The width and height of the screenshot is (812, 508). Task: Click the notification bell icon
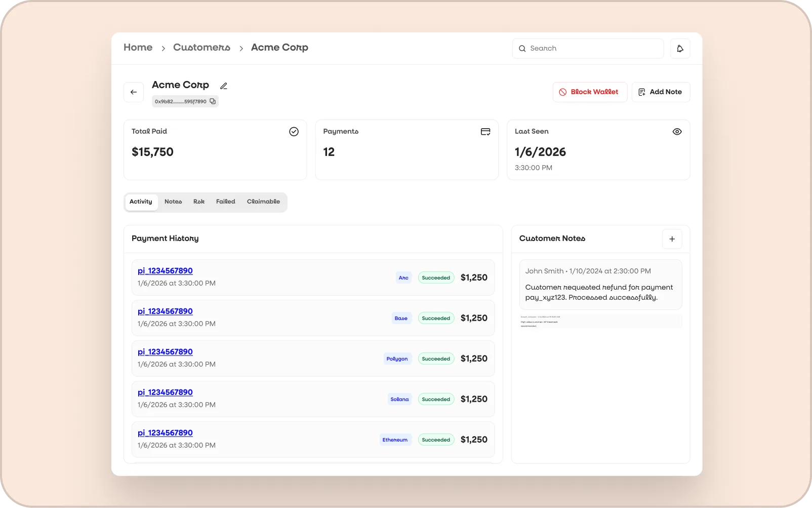click(x=680, y=49)
